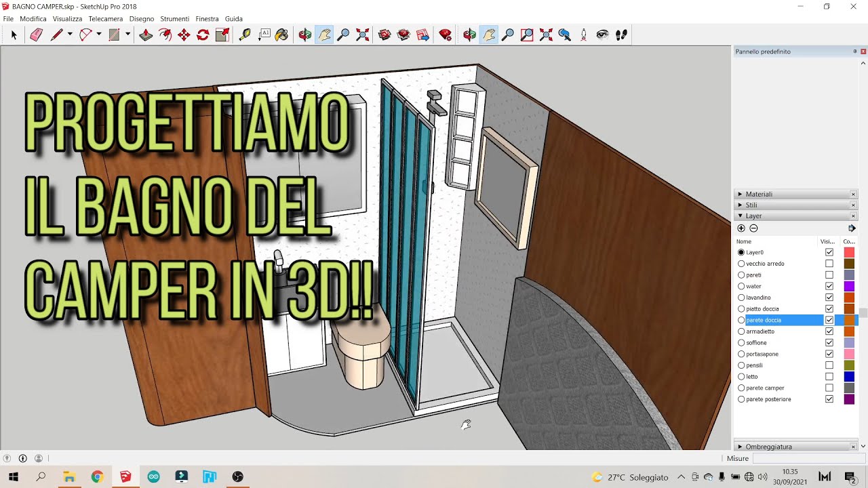This screenshot has height=488, width=868.
Task: Open the File menu
Action: tap(8, 19)
